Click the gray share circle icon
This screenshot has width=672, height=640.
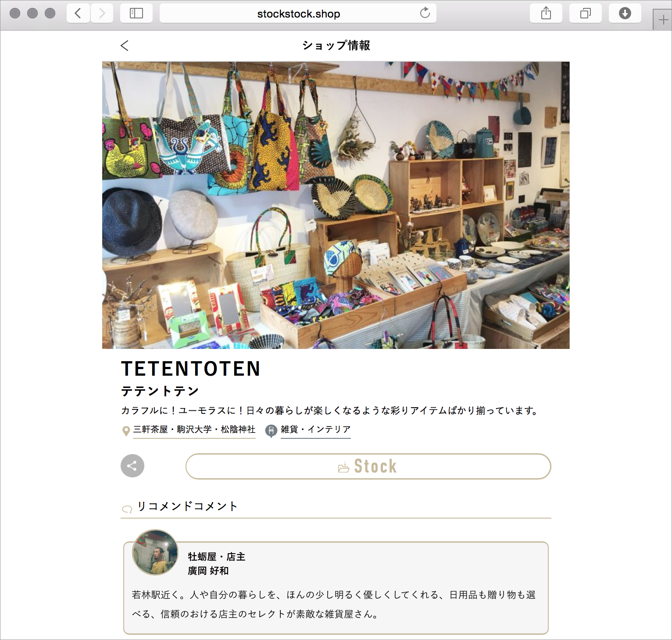click(x=132, y=466)
